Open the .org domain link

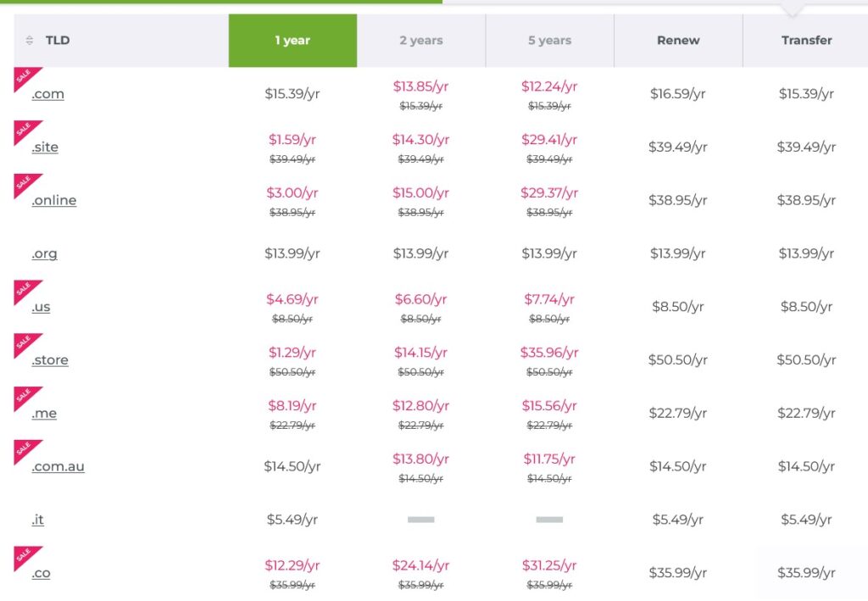pos(44,253)
